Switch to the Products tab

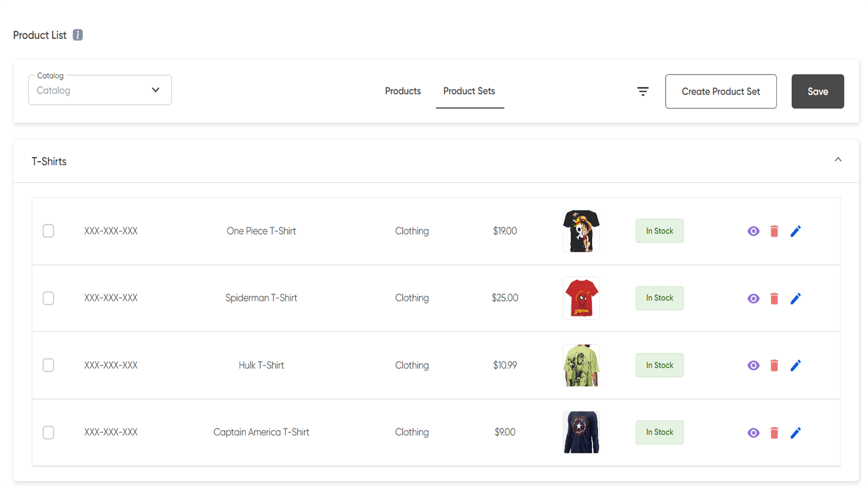[x=403, y=91]
